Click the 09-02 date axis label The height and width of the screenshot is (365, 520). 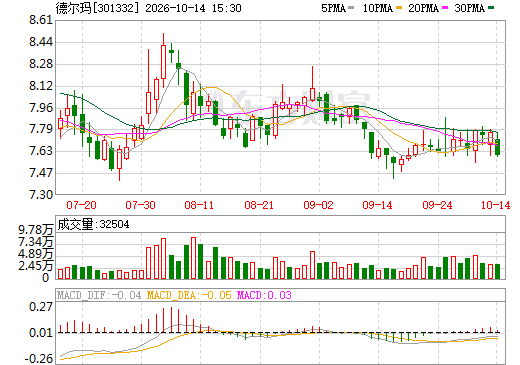tap(318, 205)
